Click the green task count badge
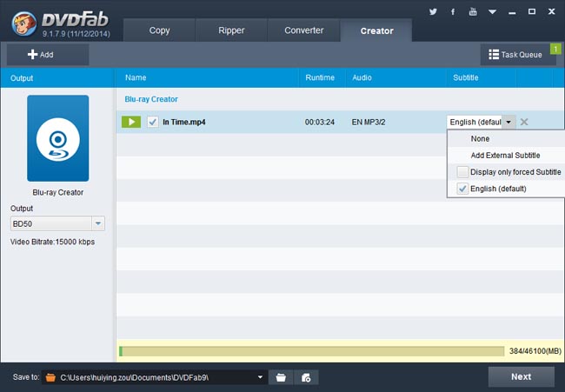The width and height of the screenshot is (565, 392). (555, 49)
